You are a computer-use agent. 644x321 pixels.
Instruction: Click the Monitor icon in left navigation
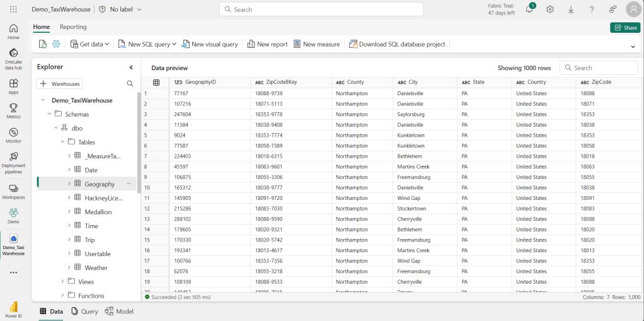(x=13, y=135)
